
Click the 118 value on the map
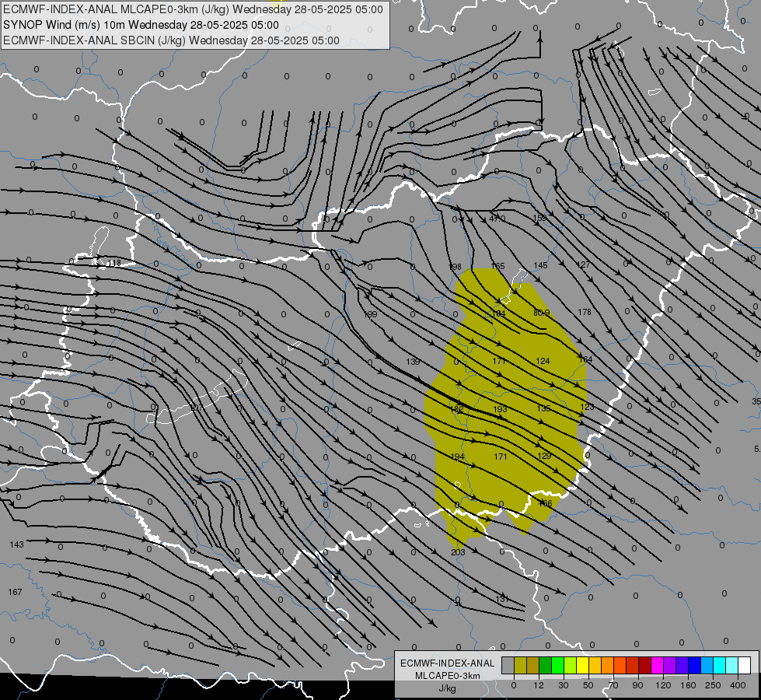pyautogui.click(x=114, y=264)
